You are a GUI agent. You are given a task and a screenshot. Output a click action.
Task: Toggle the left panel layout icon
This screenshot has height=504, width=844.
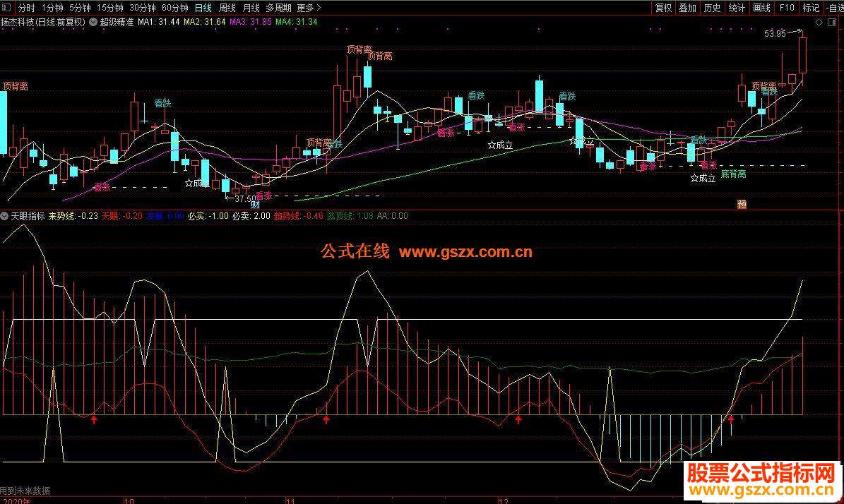coord(6,8)
